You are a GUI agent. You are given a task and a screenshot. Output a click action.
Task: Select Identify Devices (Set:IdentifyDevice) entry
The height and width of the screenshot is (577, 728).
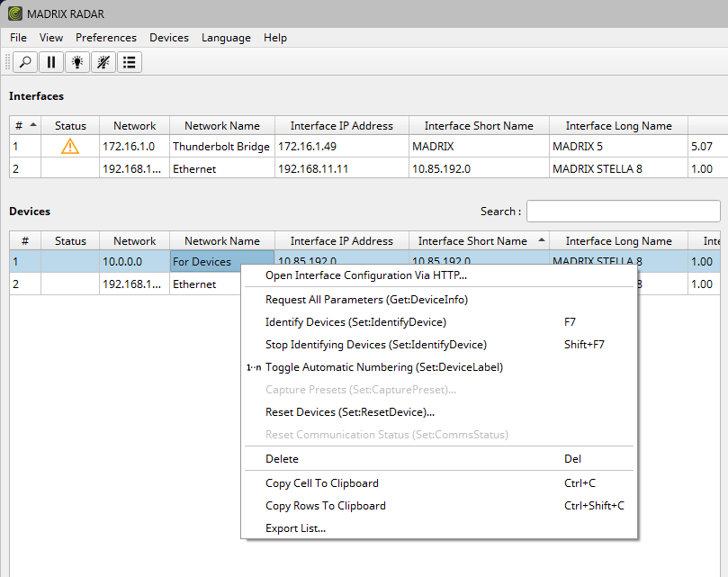click(x=439, y=322)
